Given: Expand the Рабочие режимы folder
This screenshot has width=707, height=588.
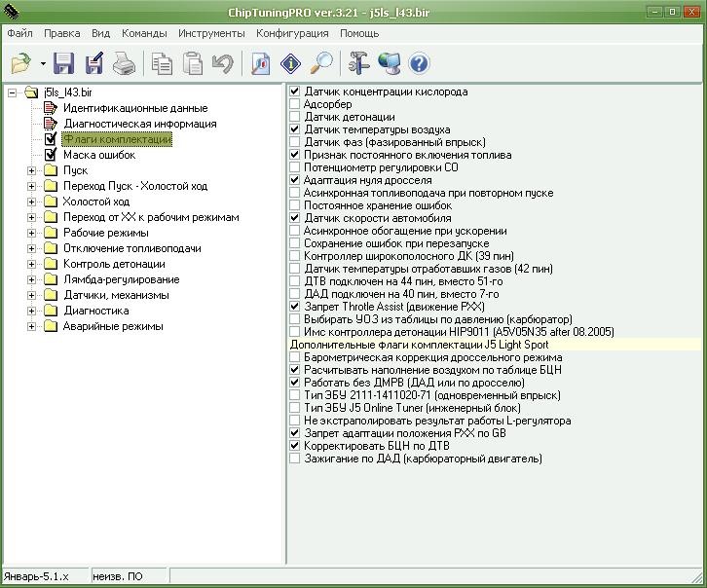Looking at the screenshot, I should pyautogui.click(x=31, y=233).
